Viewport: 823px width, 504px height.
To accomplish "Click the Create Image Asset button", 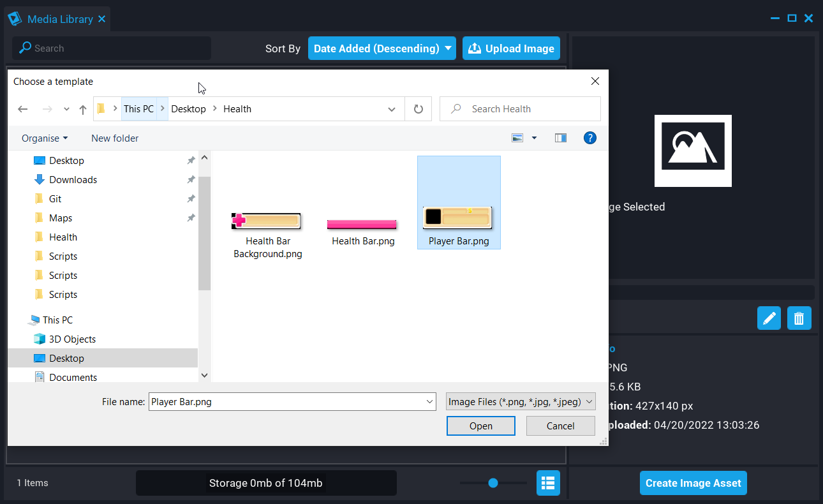I will click(x=693, y=483).
